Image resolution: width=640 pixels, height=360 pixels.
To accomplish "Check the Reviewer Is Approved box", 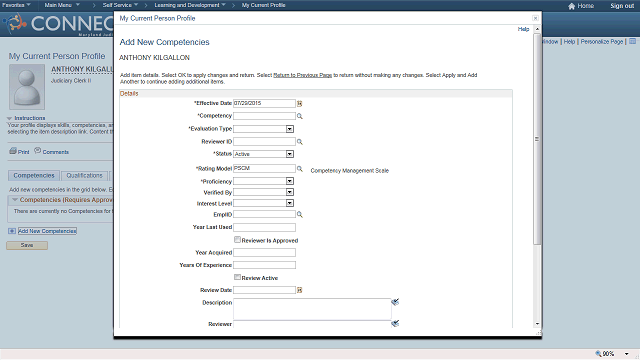I will coord(237,240).
